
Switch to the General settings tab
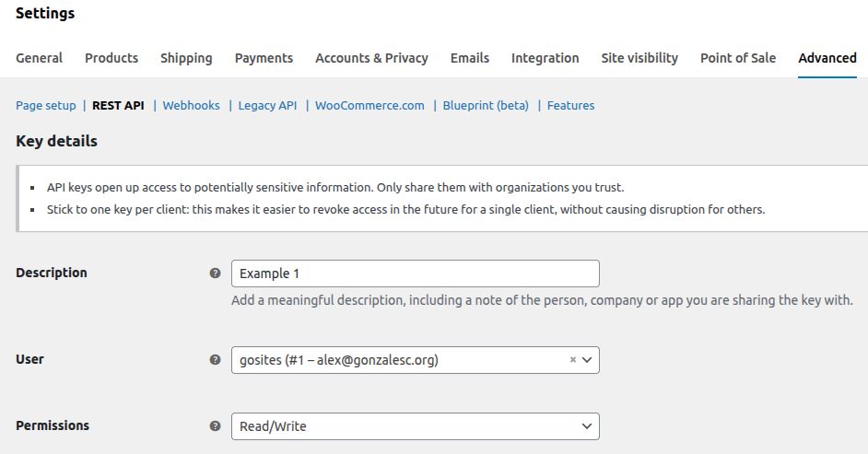pyautogui.click(x=39, y=58)
